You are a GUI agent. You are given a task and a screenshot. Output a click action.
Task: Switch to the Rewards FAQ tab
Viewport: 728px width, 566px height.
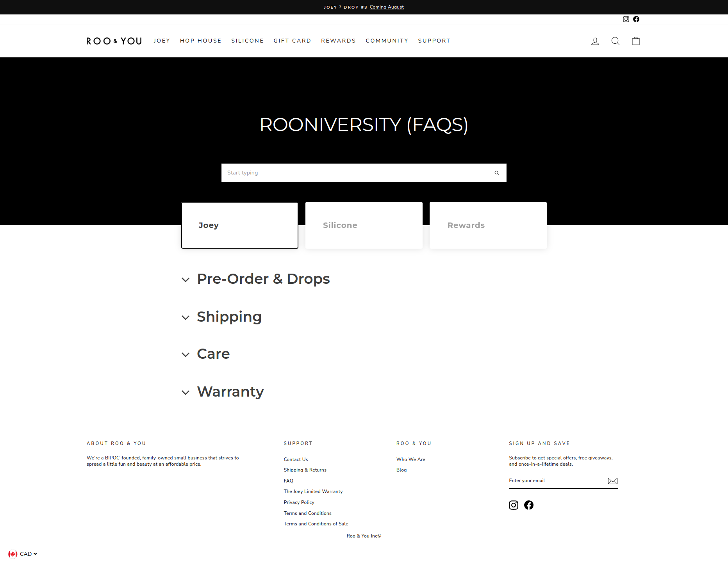click(x=488, y=225)
